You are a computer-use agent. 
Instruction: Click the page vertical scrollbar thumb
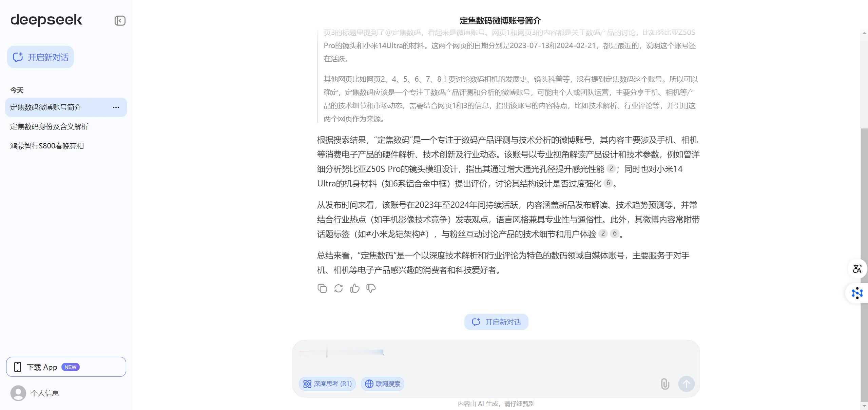point(864,264)
